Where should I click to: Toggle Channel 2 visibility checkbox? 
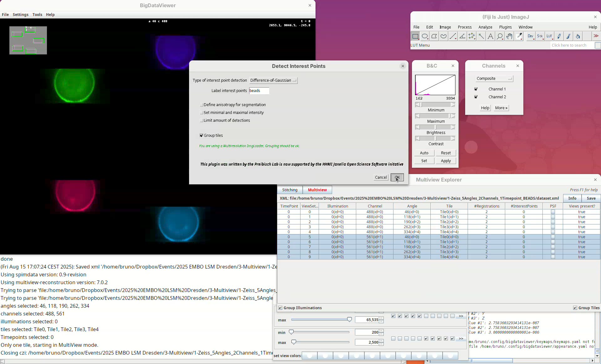tap(476, 97)
